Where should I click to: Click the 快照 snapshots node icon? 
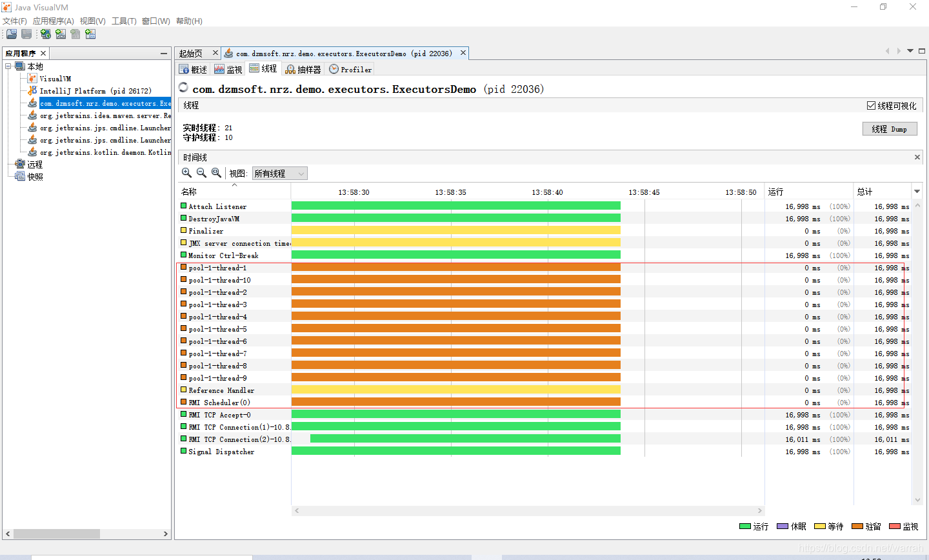pos(20,176)
